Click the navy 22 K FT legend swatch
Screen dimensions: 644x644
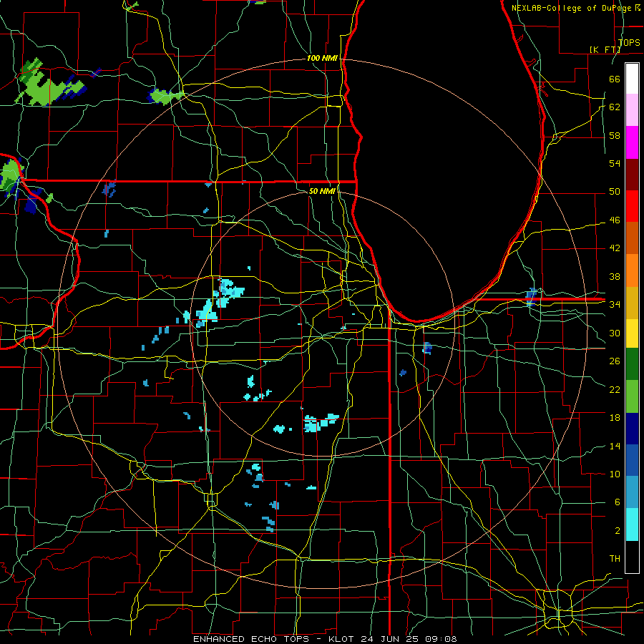click(x=632, y=429)
